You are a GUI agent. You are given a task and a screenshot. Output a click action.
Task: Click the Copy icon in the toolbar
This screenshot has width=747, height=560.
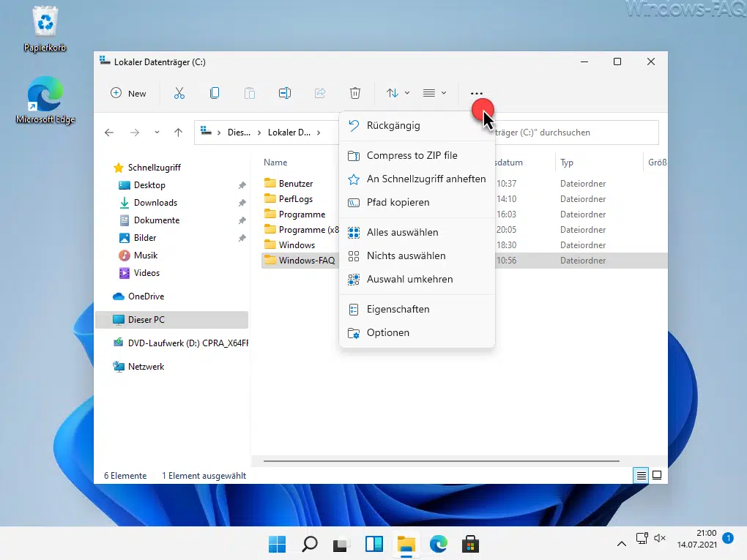(213, 93)
